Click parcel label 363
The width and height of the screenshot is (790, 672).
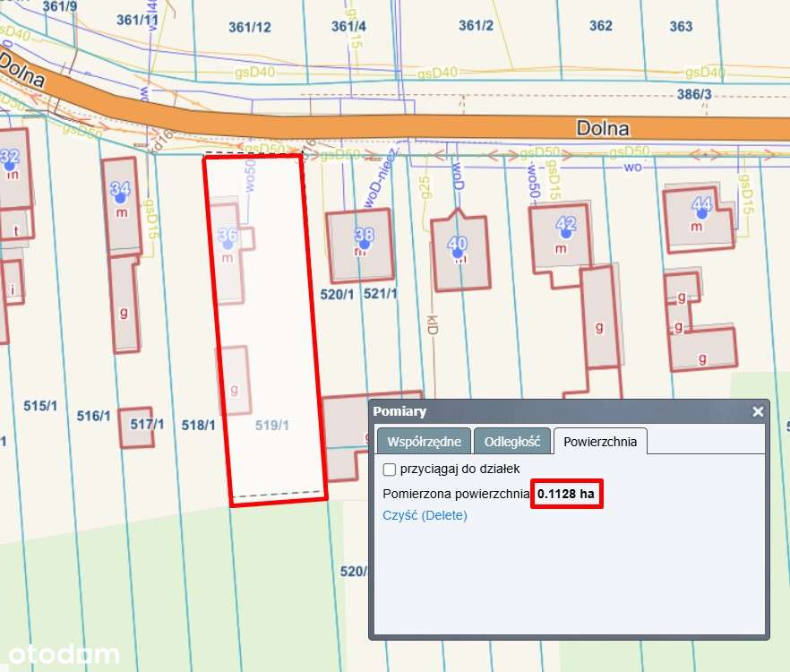681,26
